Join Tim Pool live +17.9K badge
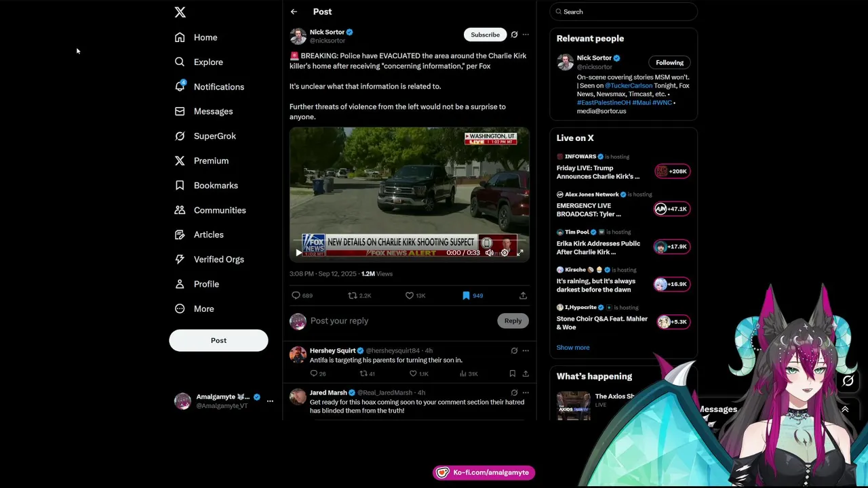 [672, 247]
